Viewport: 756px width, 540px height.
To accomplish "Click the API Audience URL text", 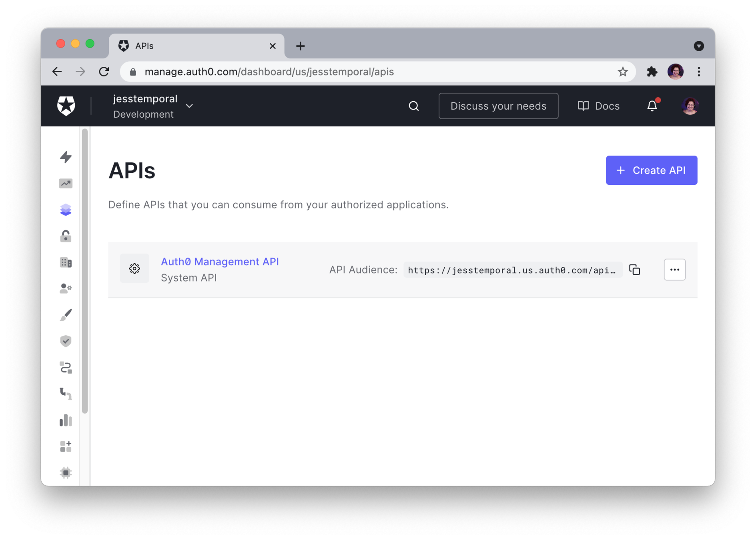I will point(512,270).
